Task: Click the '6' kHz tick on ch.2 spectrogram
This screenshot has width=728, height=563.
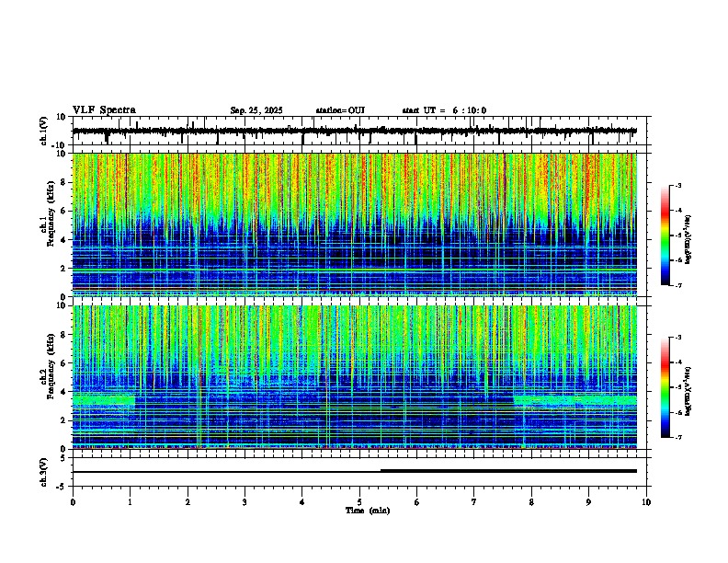Action: pyautogui.click(x=64, y=363)
